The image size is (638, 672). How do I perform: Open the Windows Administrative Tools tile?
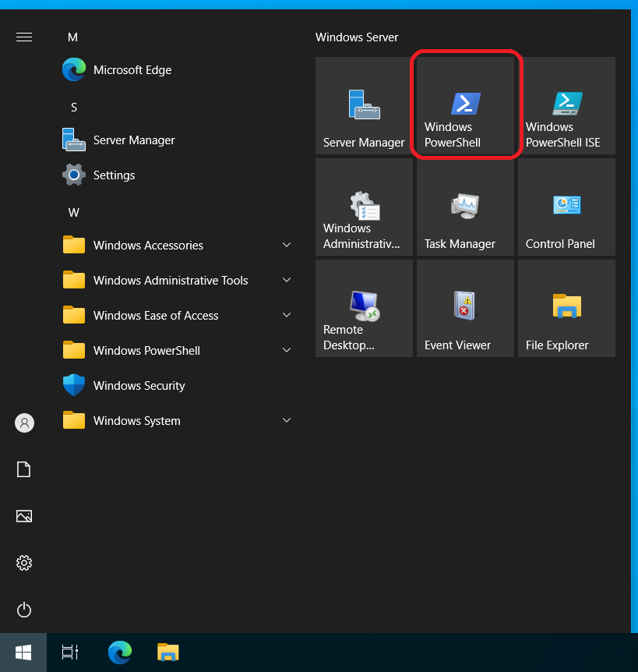364,207
